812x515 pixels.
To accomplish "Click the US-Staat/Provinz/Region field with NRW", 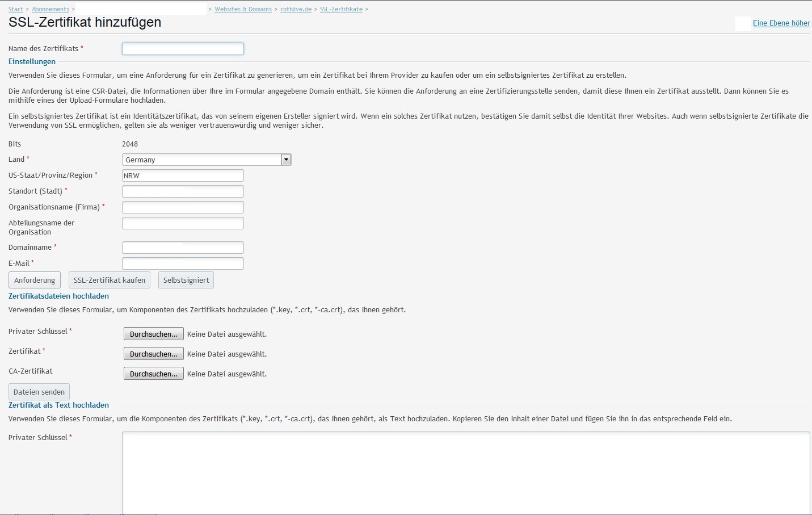I will coord(183,175).
